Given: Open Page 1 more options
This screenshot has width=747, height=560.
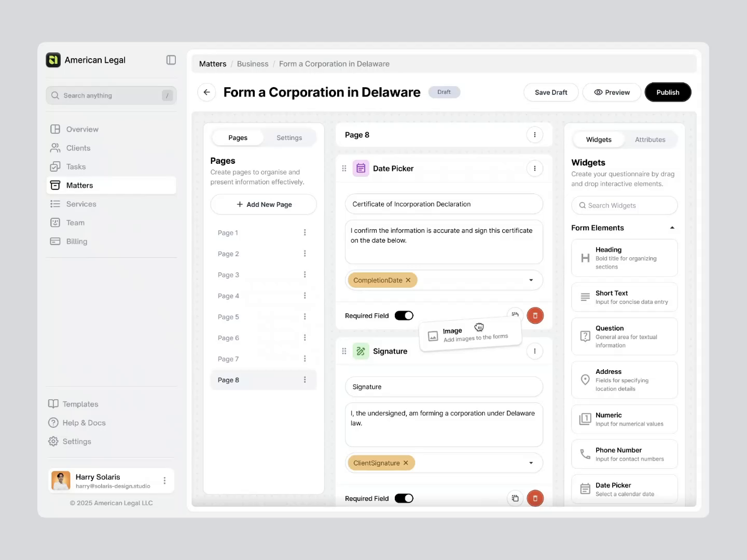Looking at the screenshot, I should (305, 233).
